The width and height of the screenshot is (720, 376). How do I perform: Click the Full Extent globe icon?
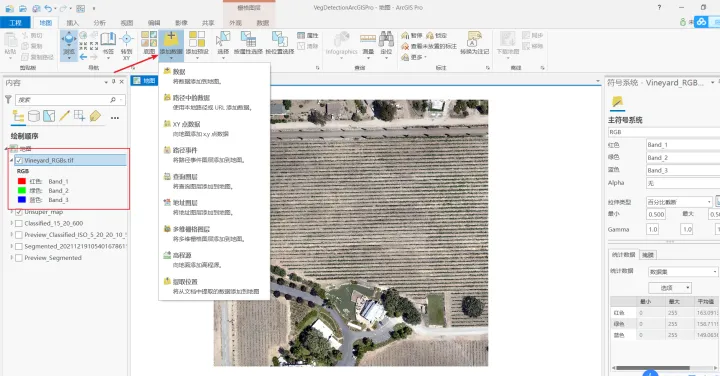click(x=83, y=35)
